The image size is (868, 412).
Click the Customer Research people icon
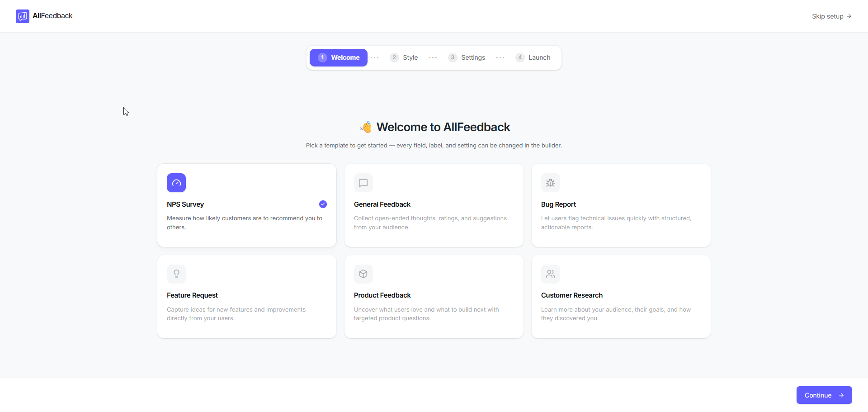551,274
